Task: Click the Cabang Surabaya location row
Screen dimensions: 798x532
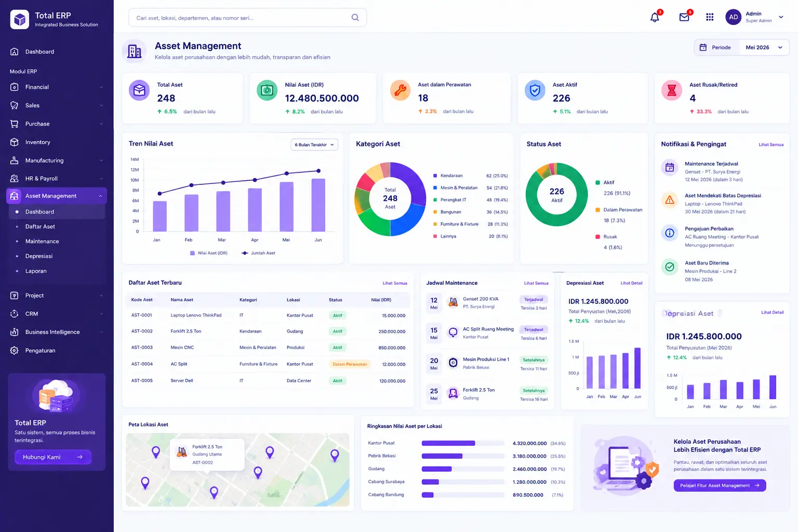Action: [x=467, y=482]
